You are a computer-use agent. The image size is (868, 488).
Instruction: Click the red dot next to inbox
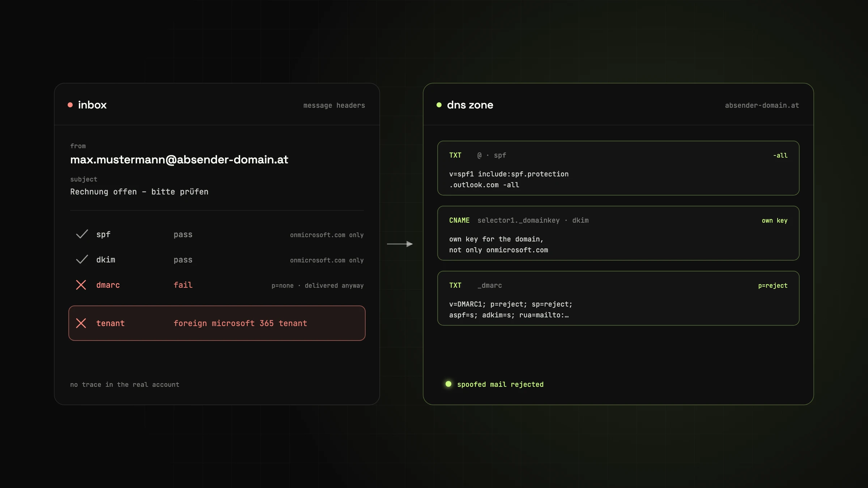coord(70,105)
